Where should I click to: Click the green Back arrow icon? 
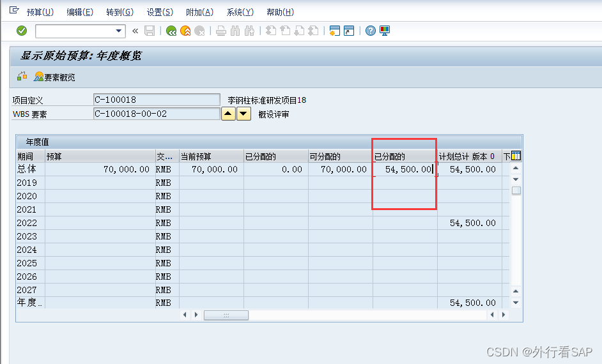pyautogui.click(x=171, y=31)
